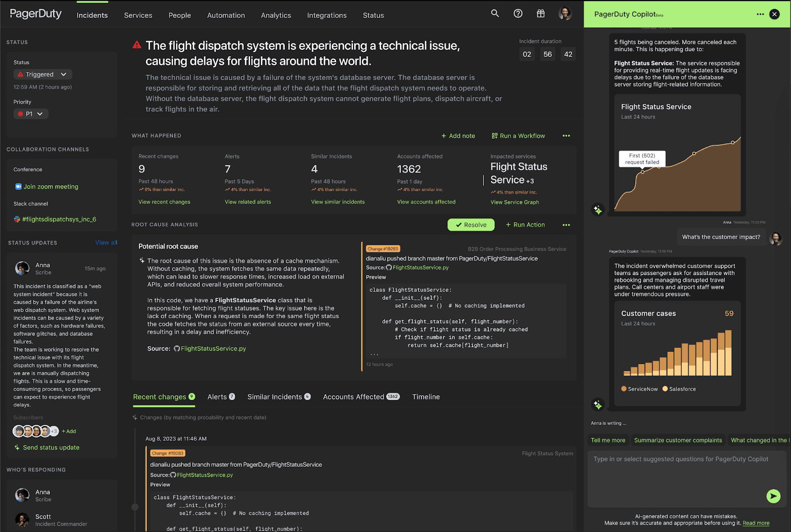791x532 pixels.
Task: Click Run Action
Action: [525, 225]
